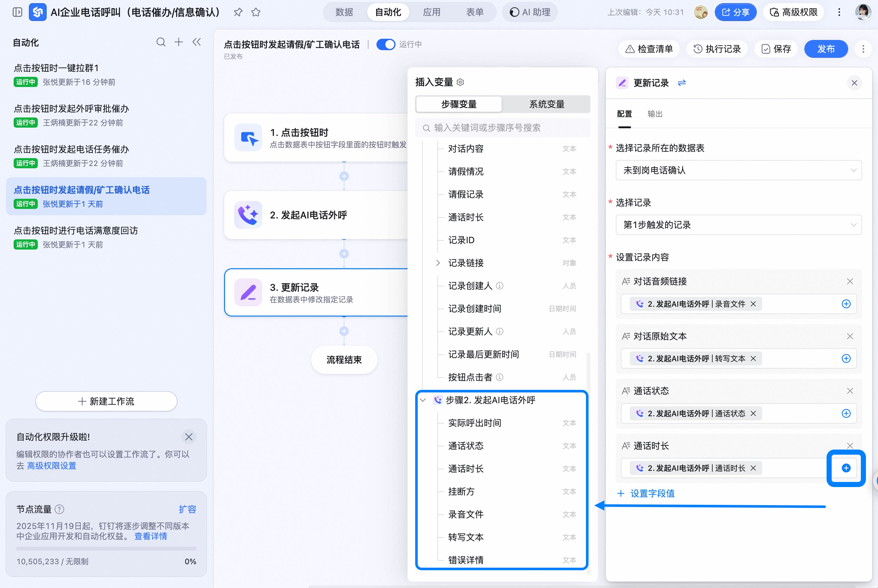Switch to the 系统变量 segment

pyautogui.click(x=546, y=104)
